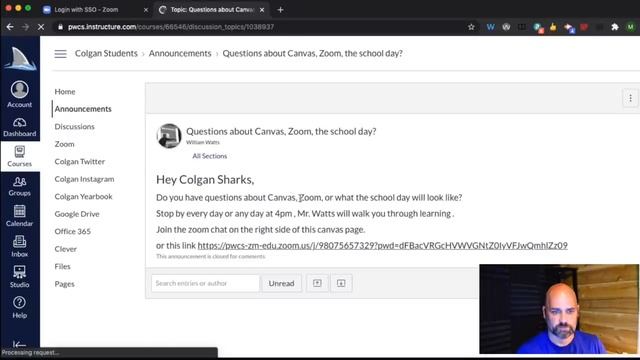Open the Chrome profile avatar M
This screenshot has width=640, height=360.
coord(631,27)
